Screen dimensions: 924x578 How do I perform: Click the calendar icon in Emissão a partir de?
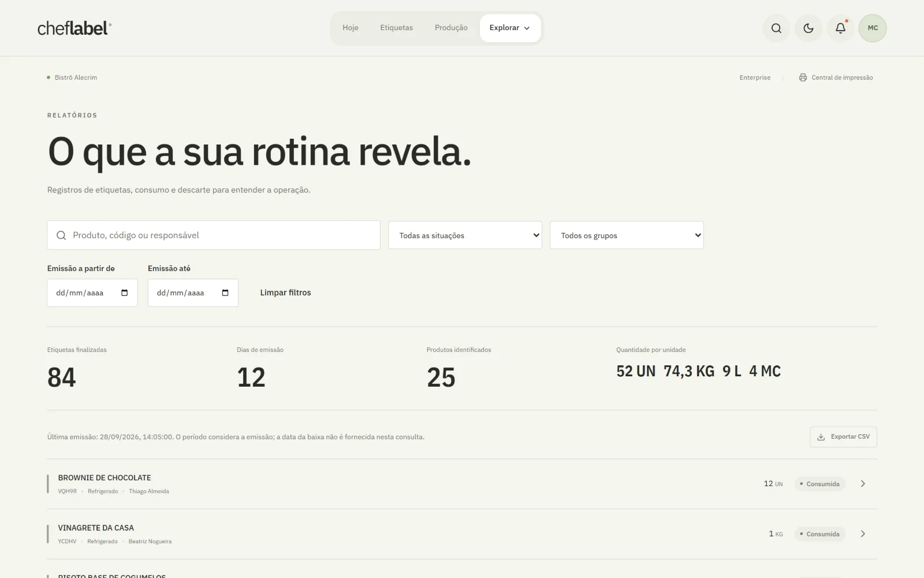[x=125, y=292]
